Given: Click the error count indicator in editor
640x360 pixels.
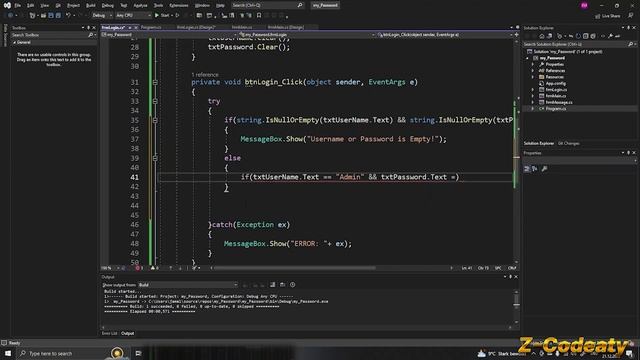Looking at the screenshot, I should coord(139,268).
